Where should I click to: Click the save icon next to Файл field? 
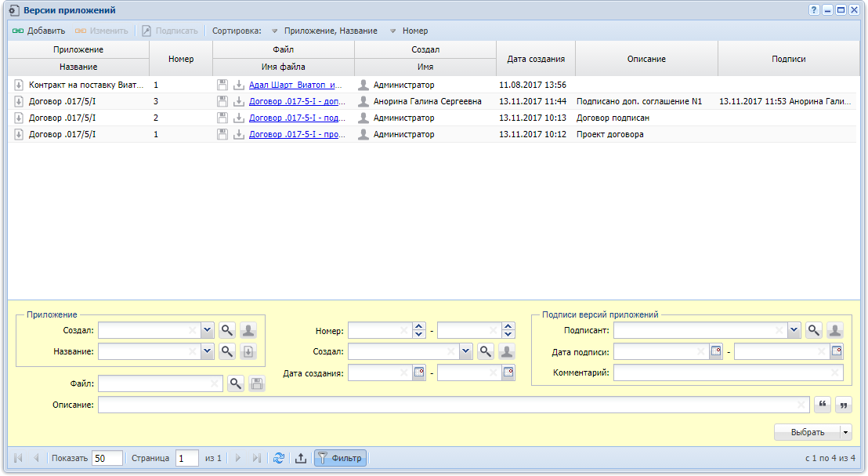(x=256, y=383)
